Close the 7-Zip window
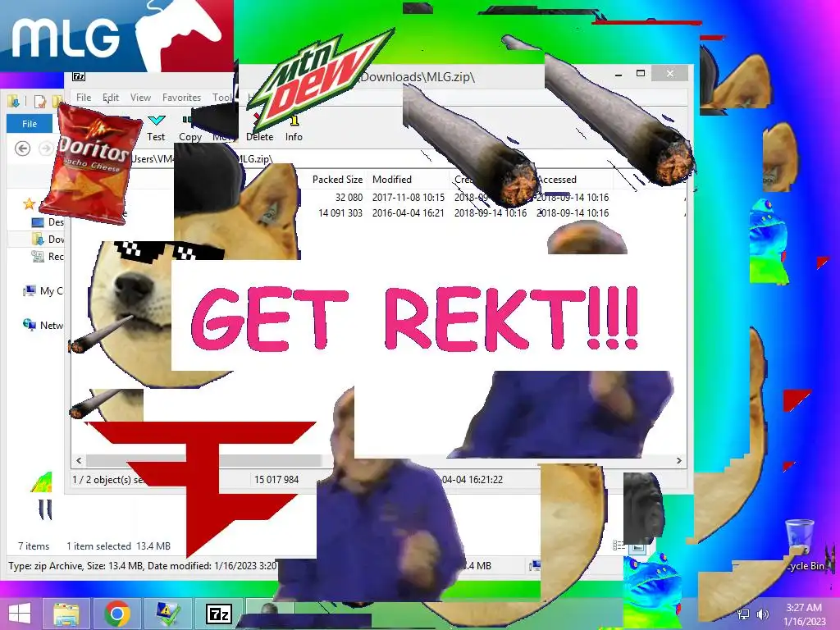The height and width of the screenshot is (630, 840). tap(669, 73)
